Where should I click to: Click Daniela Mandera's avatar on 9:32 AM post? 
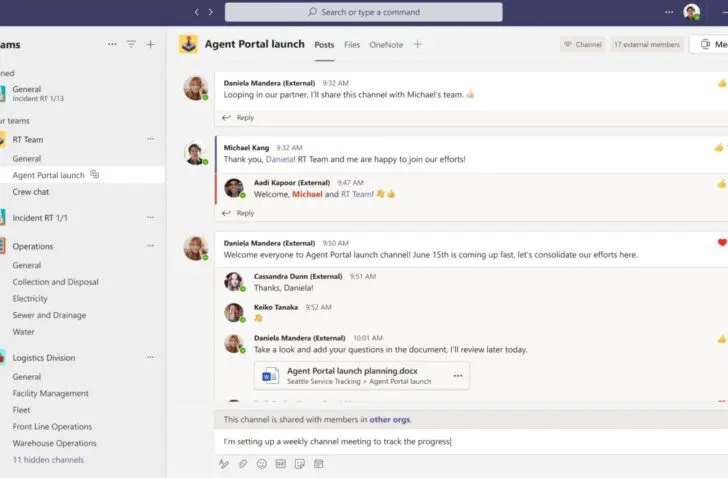[195, 88]
